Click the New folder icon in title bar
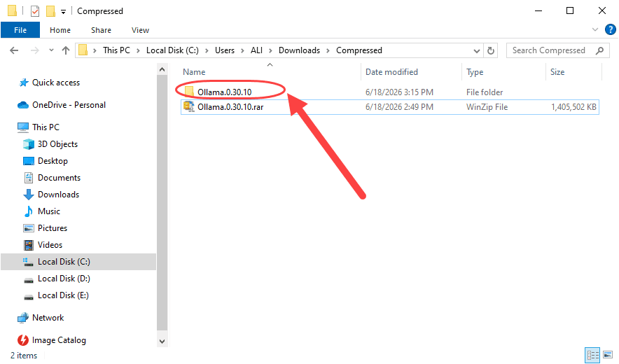 (50, 11)
